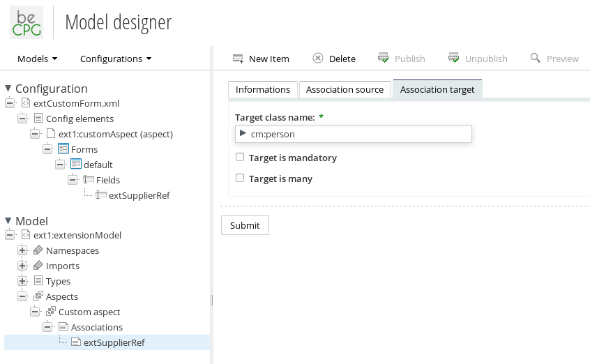Enable the Target is many checkbox
590x364 pixels.
point(240,179)
